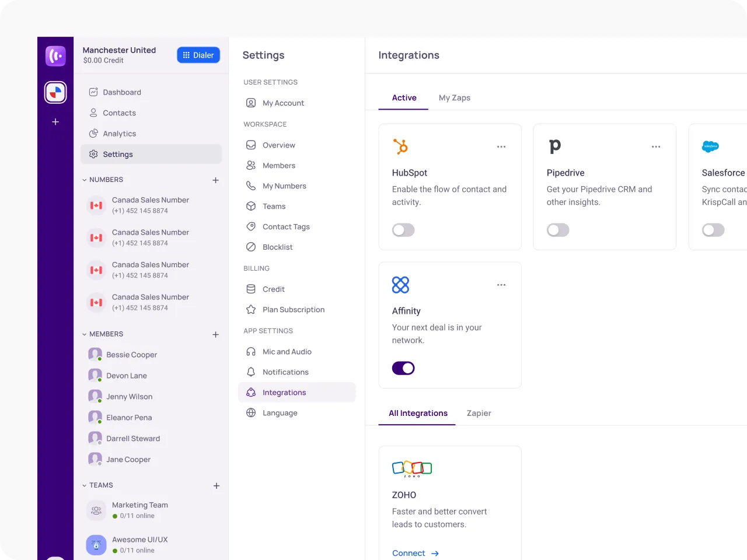This screenshot has width=747, height=560.
Task: Add a new number with plus icon
Action: coord(216,180)
